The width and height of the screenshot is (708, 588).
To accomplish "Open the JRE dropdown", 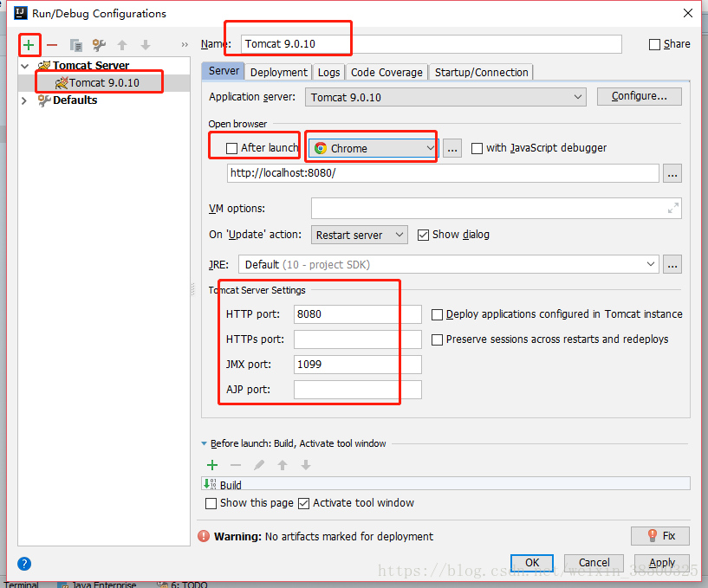I will [x=449, y=264].
